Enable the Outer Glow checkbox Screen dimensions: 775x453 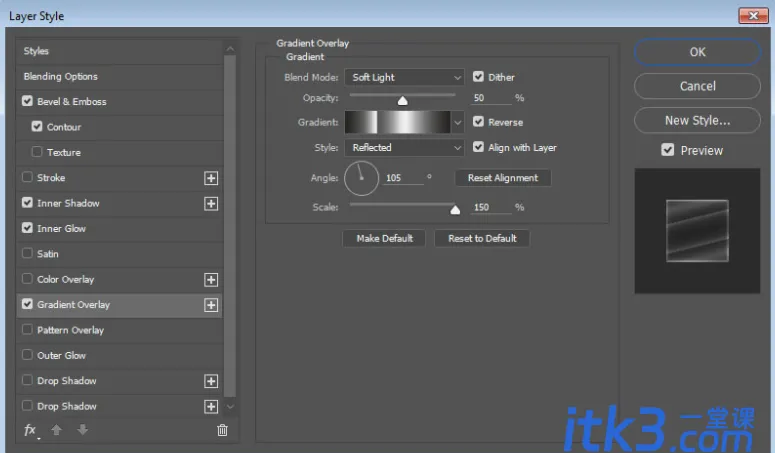pos(27,355)
